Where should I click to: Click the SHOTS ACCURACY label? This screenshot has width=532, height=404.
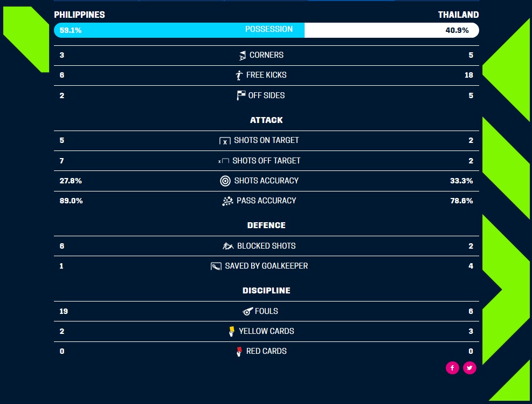pos(266,181)
